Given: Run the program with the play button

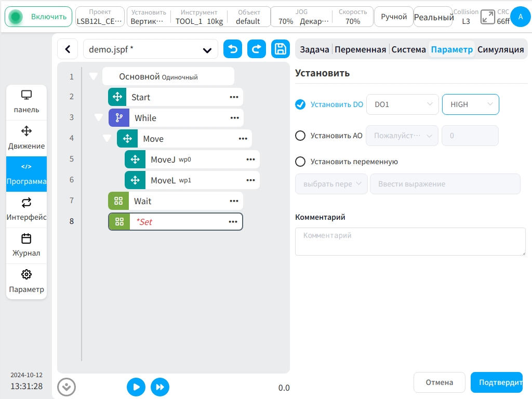Looking at the screenshot, I should (136, 387).
